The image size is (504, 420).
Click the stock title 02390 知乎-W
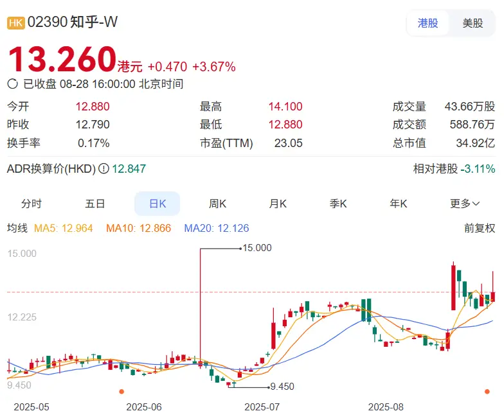(72, 22)
